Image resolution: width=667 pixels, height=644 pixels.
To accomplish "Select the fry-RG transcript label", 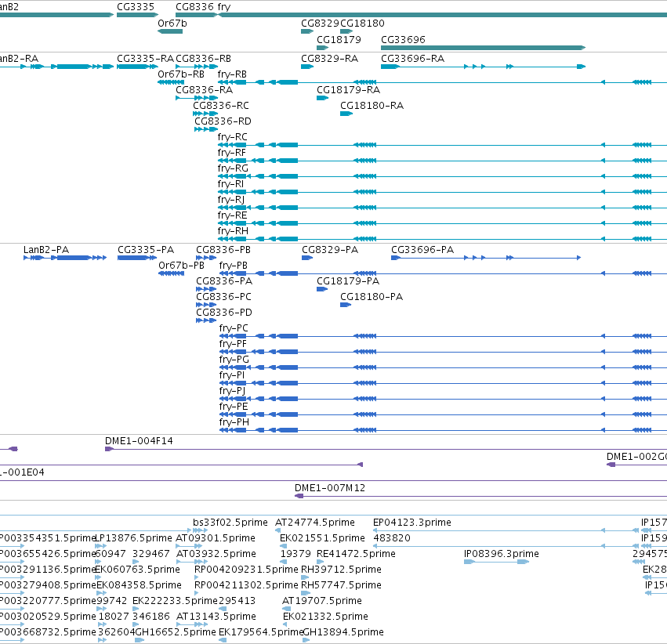I will [x=233, y=168].
